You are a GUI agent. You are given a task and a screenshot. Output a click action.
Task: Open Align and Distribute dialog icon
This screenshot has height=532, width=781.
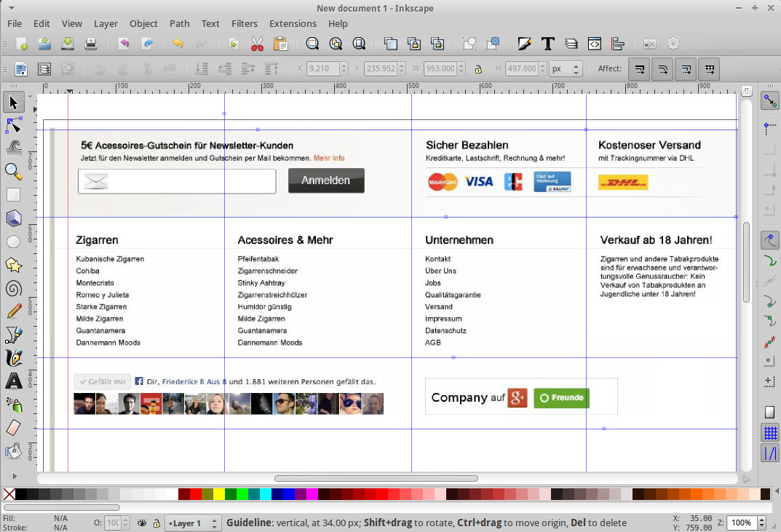click(618, 44)
